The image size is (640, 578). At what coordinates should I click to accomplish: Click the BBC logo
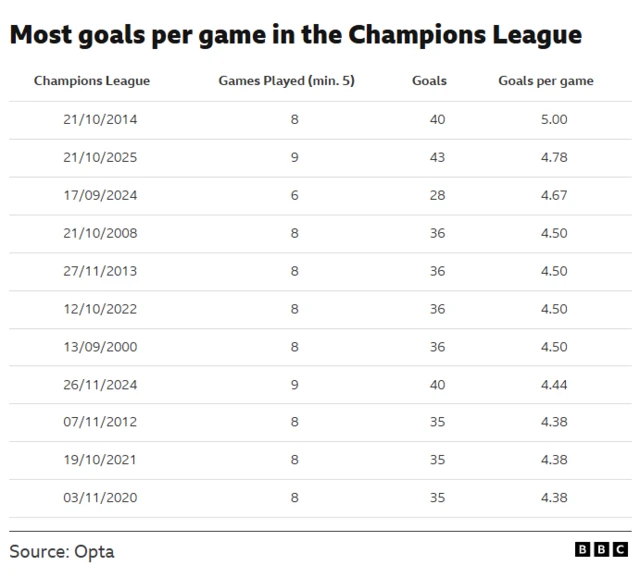point(602,550)
